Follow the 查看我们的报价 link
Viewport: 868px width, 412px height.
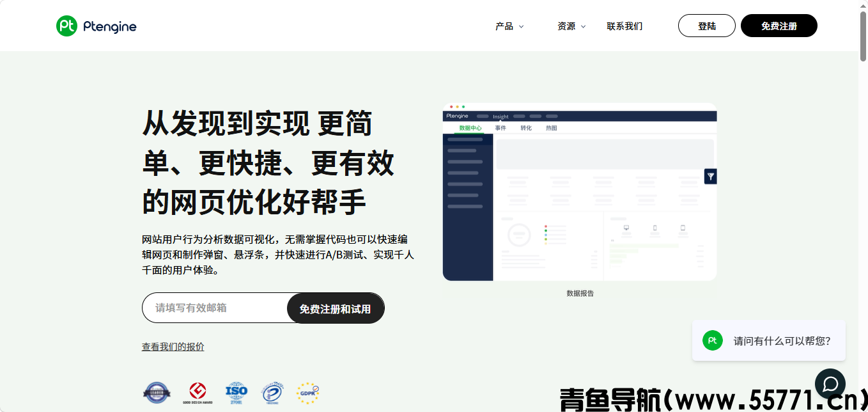[173, 347]
